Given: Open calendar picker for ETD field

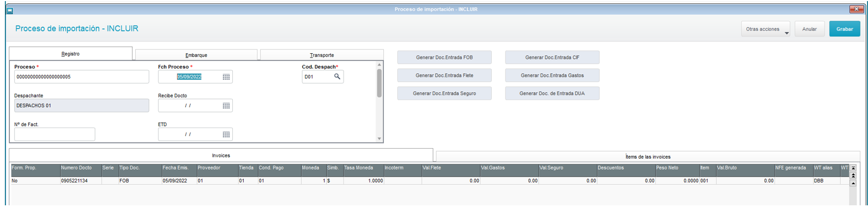Looking at the screenshot, I should pyautogui.click(x=226, y=135).
